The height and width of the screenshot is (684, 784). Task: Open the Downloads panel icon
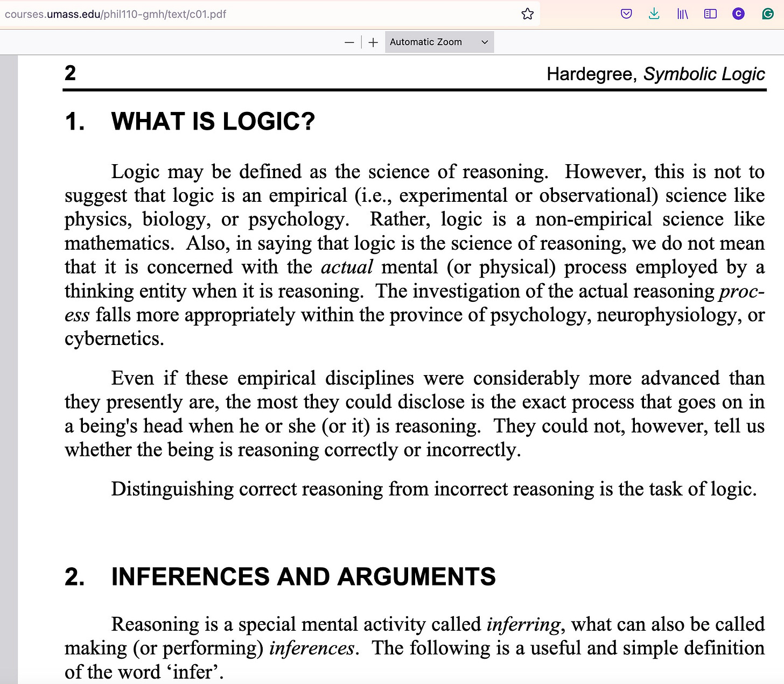(x=654, y=14)
